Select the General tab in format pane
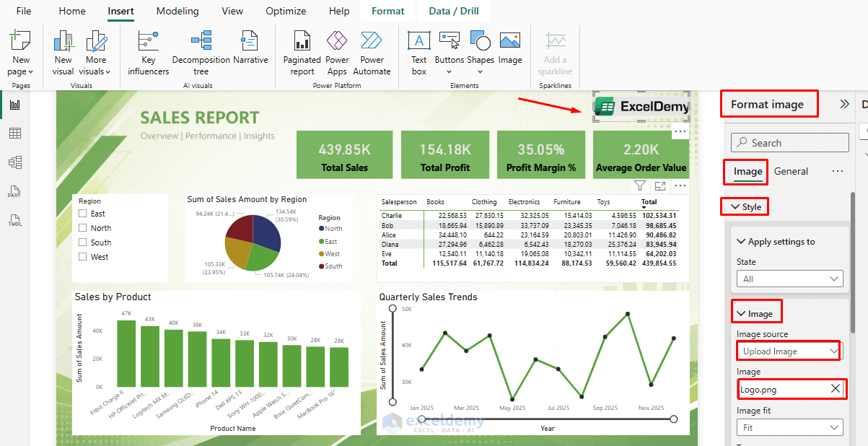868x446 pixels. pos(791,172)
